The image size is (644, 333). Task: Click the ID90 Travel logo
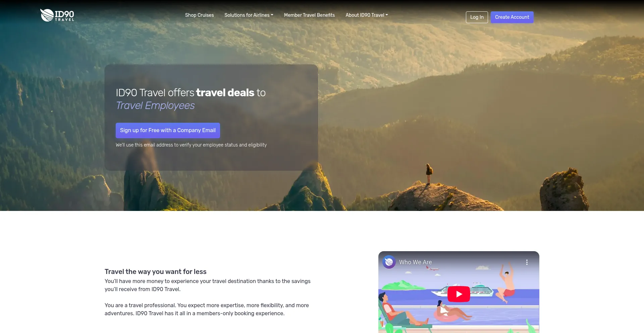point(57,15)
